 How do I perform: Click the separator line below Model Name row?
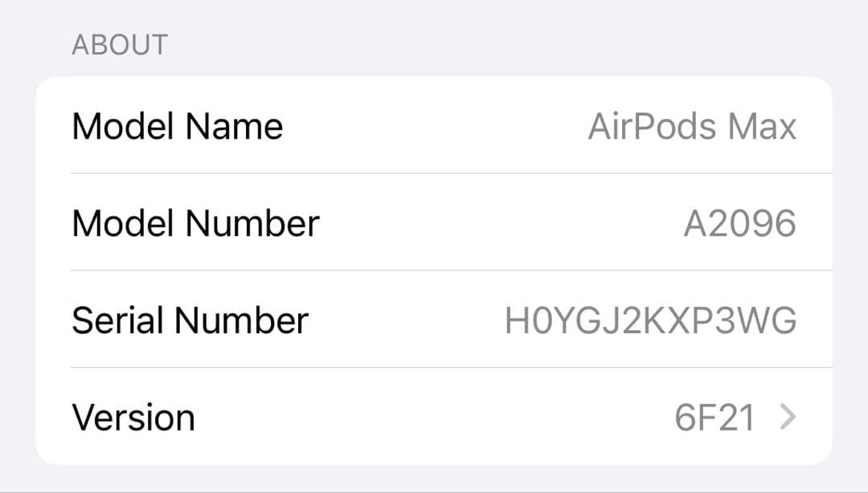pyautogui.click(x=452, y=173)
